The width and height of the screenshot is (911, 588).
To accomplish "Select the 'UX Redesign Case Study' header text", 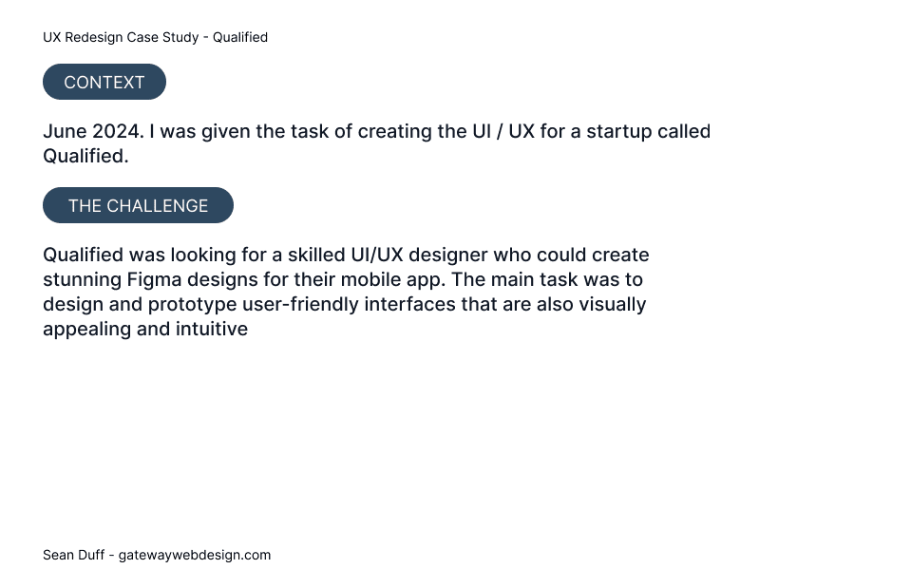I will 121,37.
